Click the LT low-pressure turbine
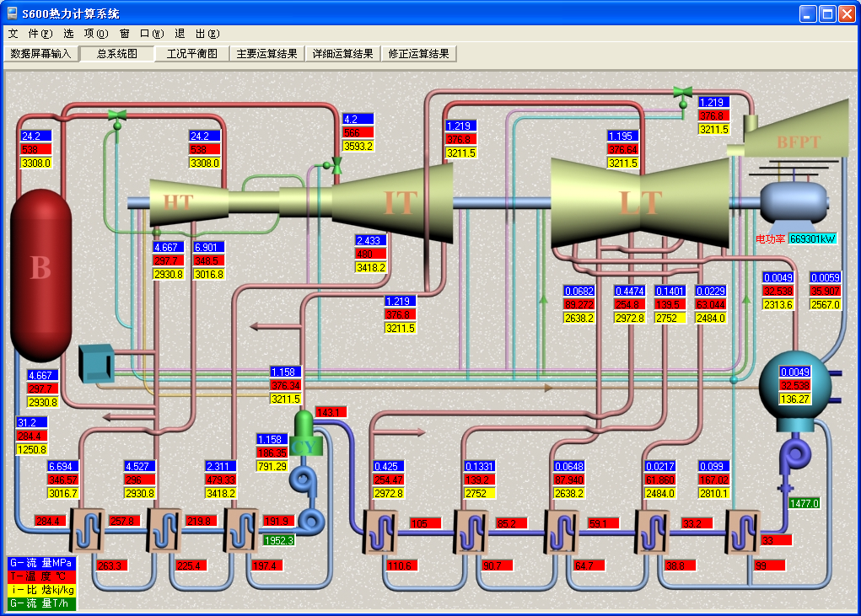Screen dimensions: 861x616 point(641,202)
